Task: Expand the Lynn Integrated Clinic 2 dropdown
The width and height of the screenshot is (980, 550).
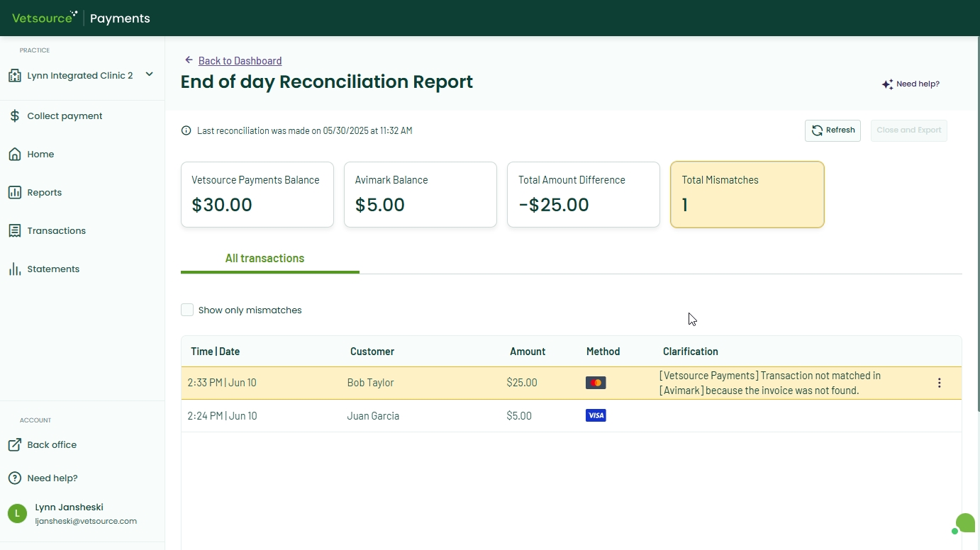Action: coord(149,74)
